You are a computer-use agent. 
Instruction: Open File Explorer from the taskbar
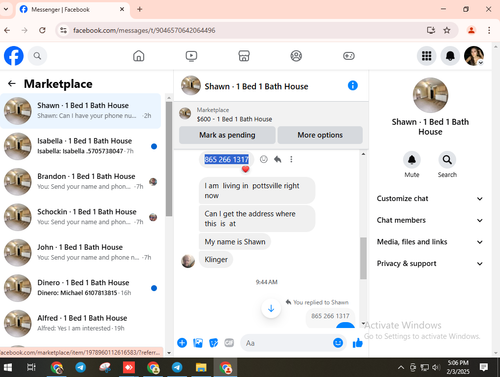tap(201, 367)
